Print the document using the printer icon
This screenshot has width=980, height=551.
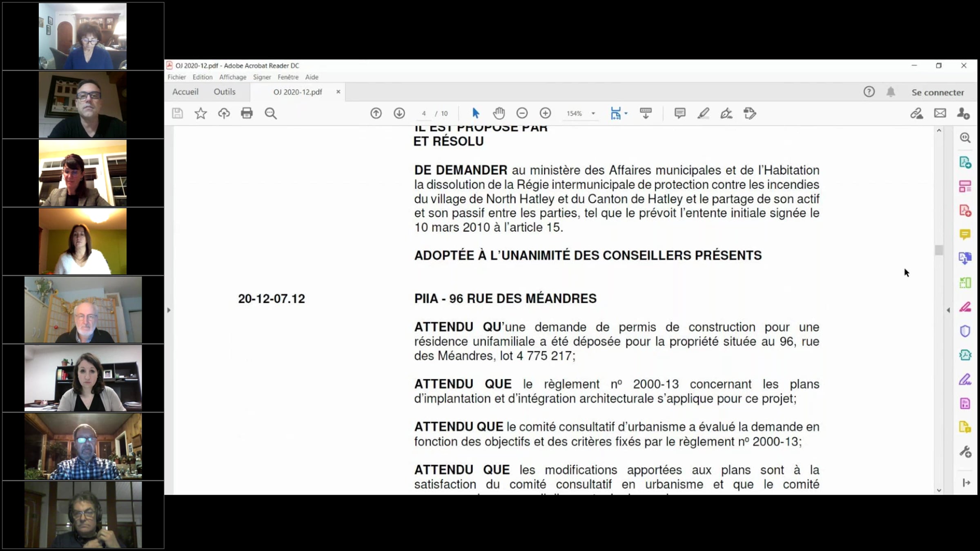pos(247,113)
